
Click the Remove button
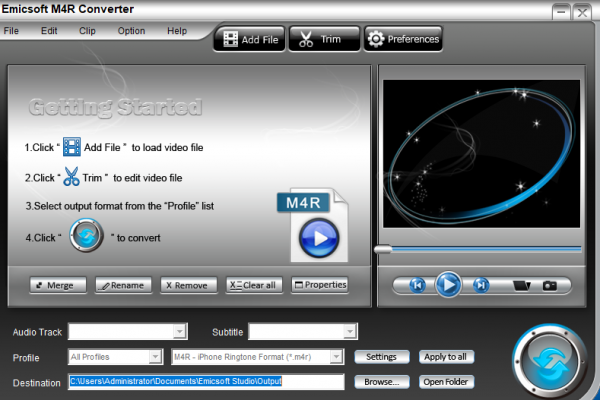[x=189, y=286]
